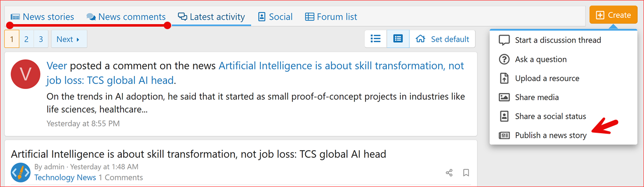Go to page 1
Screen dimensions: 644x187
pyautogui.click(x=12, y=39)
